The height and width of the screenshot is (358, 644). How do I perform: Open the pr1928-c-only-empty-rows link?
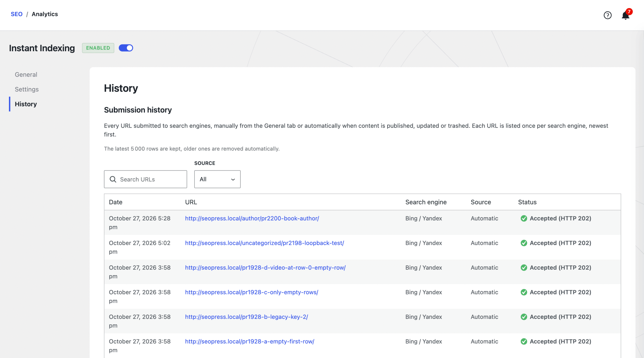pyautogui.click(x=252, y=292)
